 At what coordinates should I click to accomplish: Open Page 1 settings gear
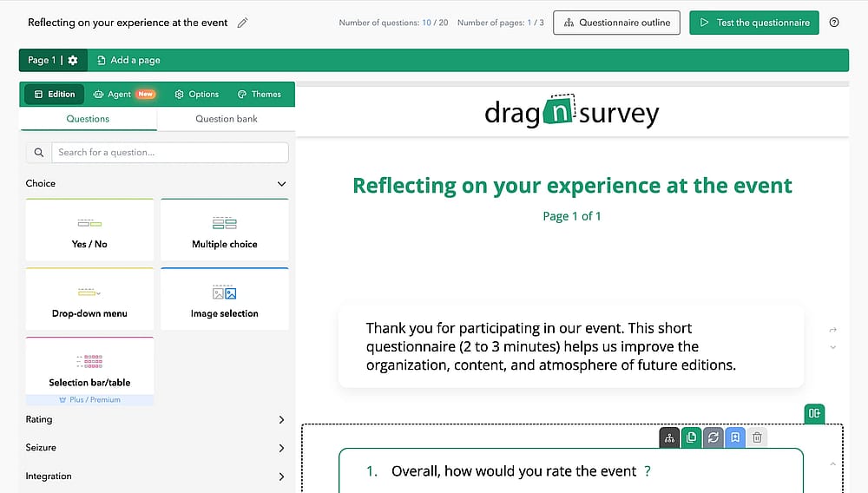(73, 60)
